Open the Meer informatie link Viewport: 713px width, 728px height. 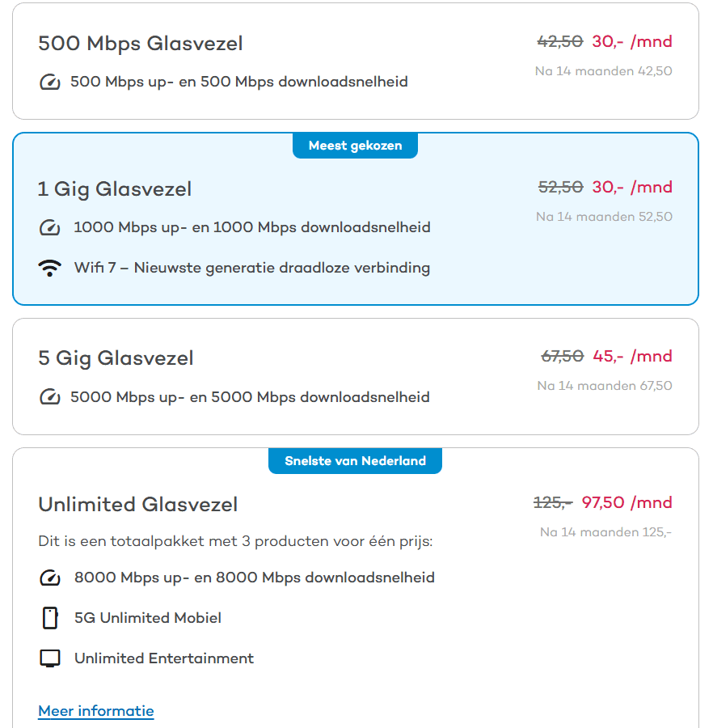pyautogui.click(x=95, y=711)
